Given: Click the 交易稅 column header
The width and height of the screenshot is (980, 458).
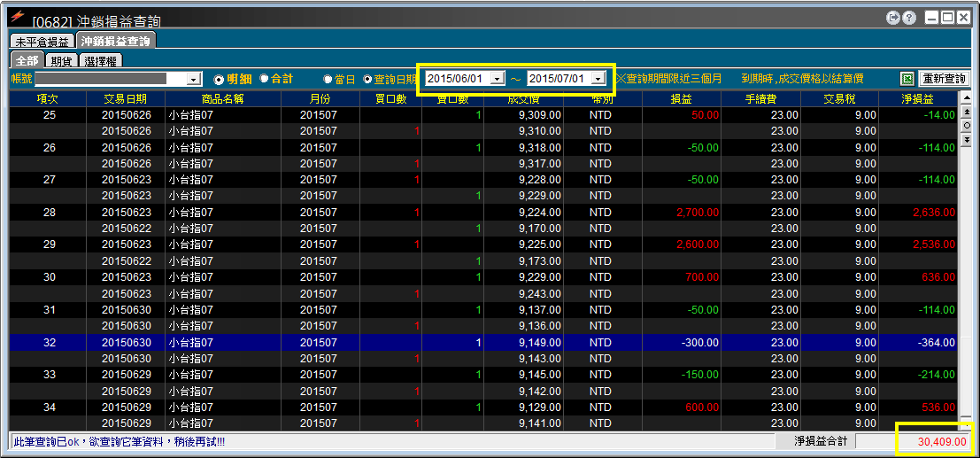Looking at the screenshot, I should click(x=839, y=99).
